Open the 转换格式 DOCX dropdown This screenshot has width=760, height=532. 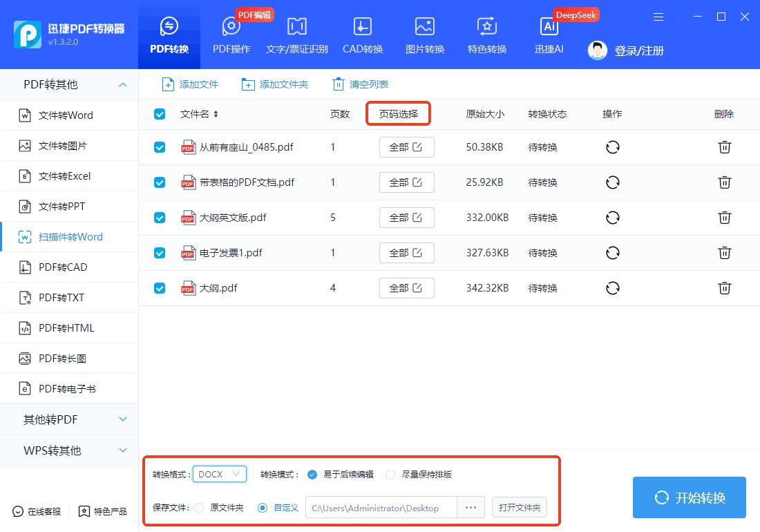tap(220, 474)
